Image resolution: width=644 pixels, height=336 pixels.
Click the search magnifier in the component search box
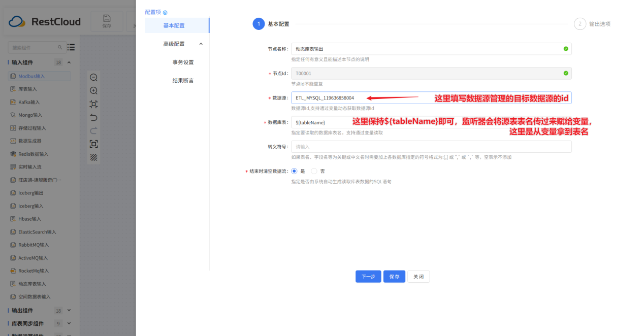(60, 47)
